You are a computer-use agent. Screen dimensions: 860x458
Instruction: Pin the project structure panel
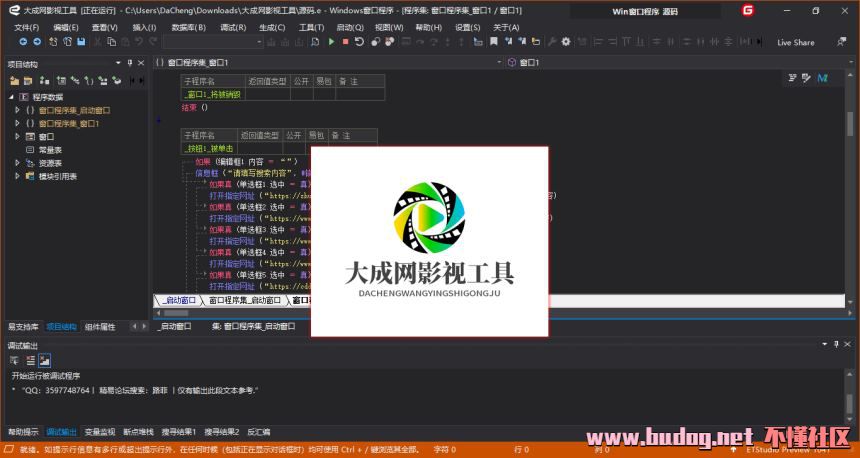click(x=130, y=63)
